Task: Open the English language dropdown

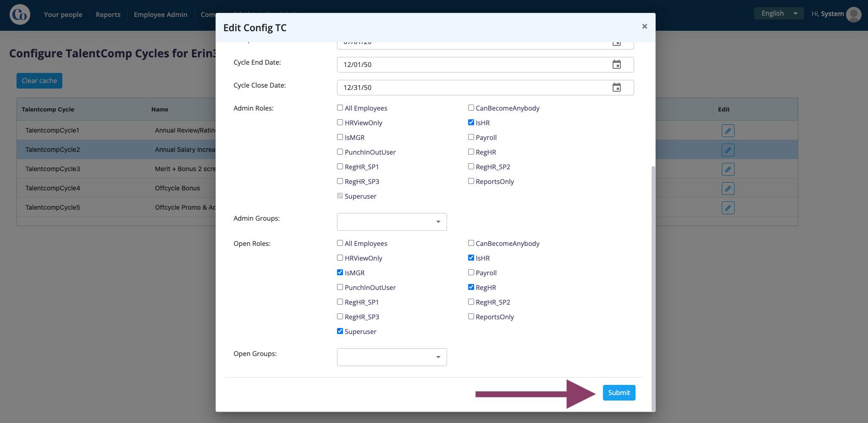Action: pyautogui.click(x=779, y=13)
